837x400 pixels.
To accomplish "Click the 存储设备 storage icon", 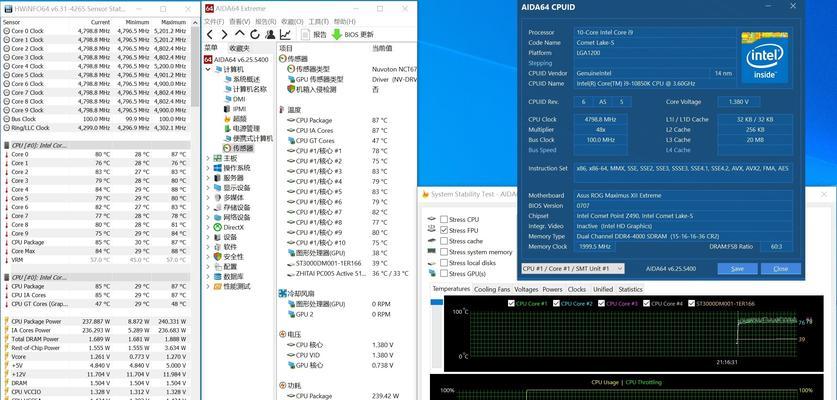I will [217, 208].
